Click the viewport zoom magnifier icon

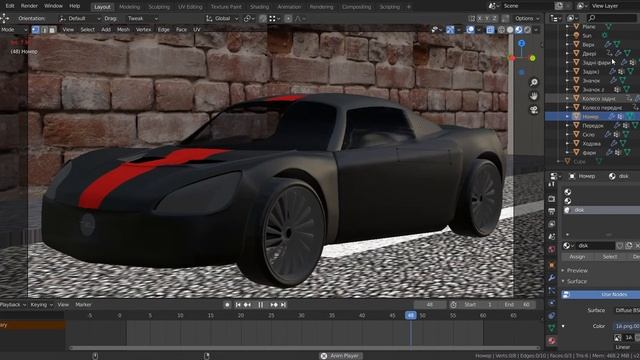click(534, 82)
